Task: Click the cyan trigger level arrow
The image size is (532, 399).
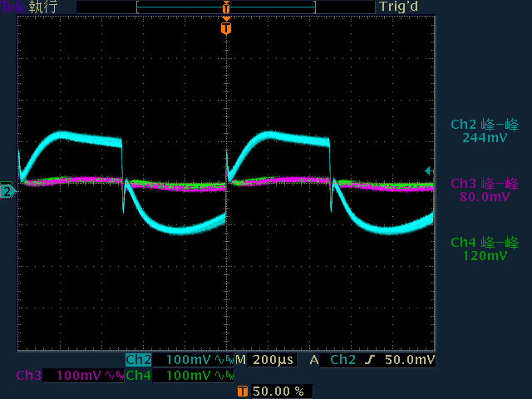Action: pyautogui.click(x=429, y=171)
